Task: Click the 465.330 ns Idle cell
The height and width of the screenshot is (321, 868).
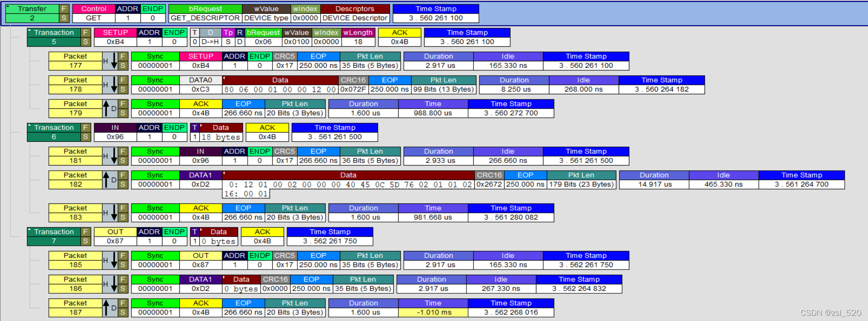Action: click(x=724, y=184)
